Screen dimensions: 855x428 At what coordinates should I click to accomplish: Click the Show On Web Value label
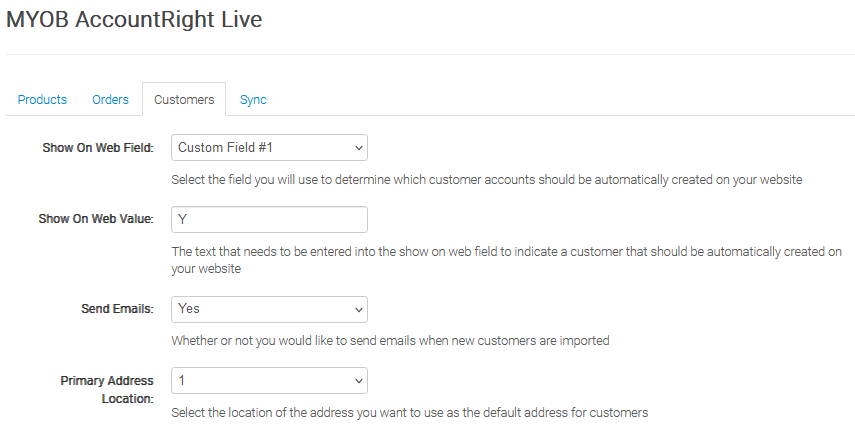point(98,219)
